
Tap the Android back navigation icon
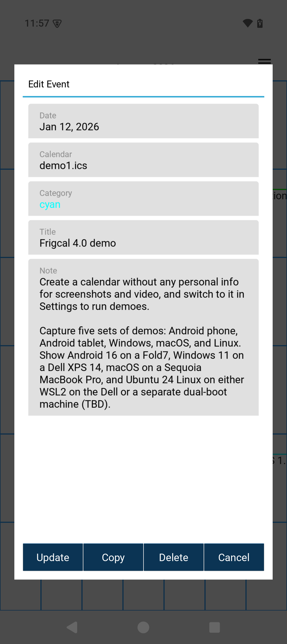click(72, 628)
